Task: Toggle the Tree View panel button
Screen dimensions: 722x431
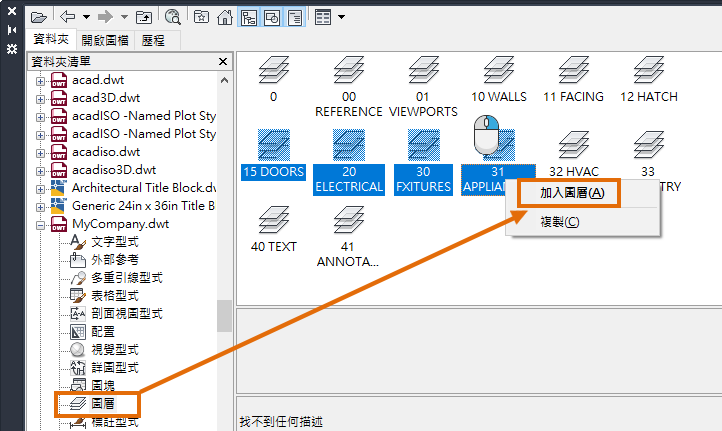Action: [249, 18]
